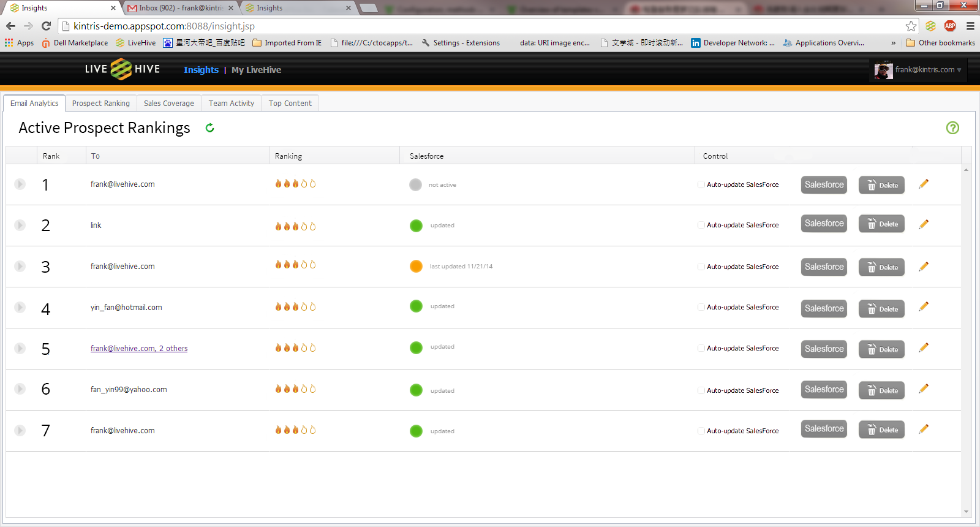Screen dimensions: 980x527
Task: Edit rank 7 with the pencil icon
Action: click(x=924, y=429)
